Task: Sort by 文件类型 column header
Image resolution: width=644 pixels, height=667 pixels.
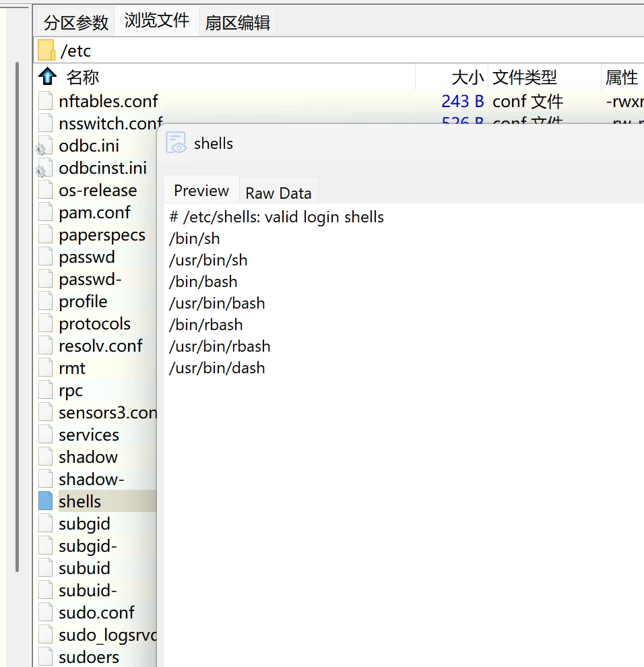Action: 525,77
